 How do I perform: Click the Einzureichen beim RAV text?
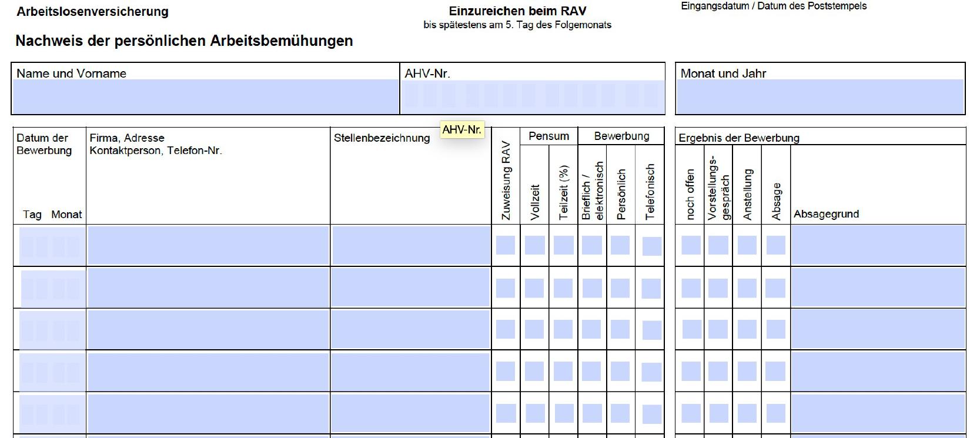tap(517, 11)
